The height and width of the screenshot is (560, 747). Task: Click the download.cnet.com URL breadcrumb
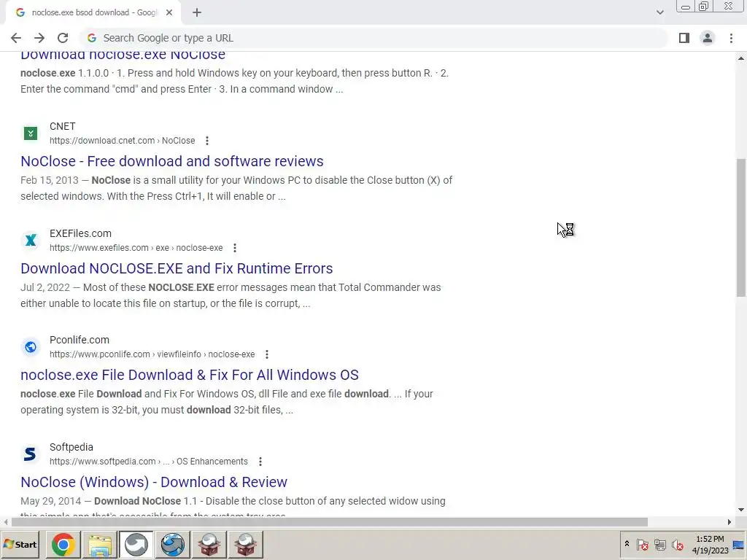coord(123,141)
